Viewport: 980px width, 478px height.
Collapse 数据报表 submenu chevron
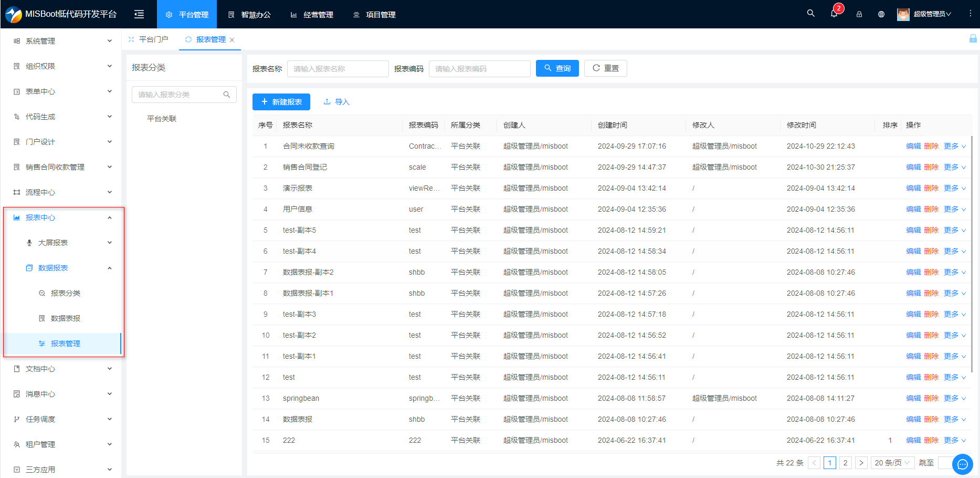(110, 268)
